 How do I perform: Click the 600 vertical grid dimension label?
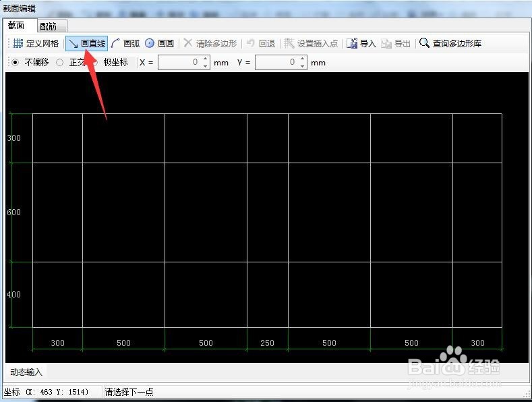[x=14, y=212]
